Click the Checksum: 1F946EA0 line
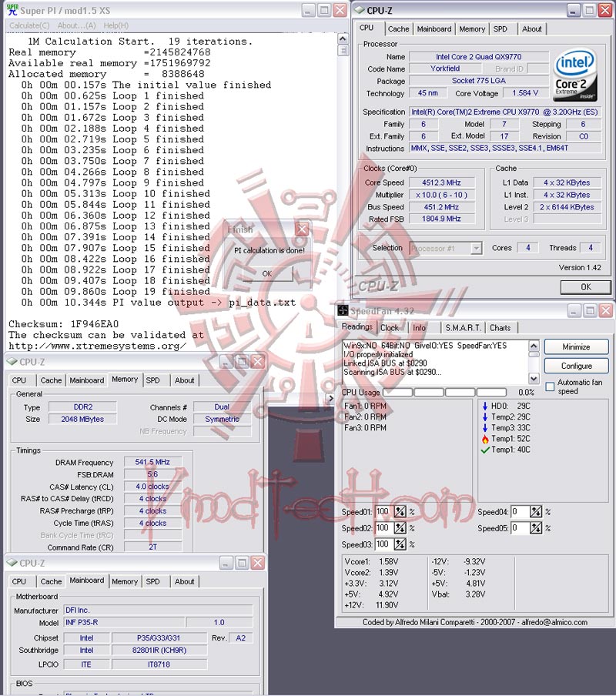The image size is (616, 696). pyautogui.click(x=63, y=324)
